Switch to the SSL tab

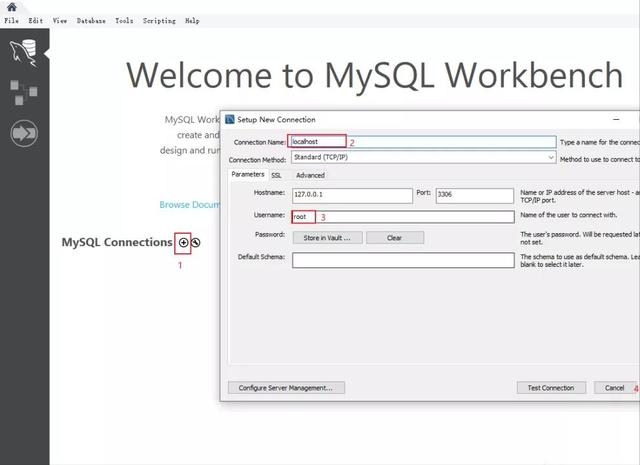(276, 175)
